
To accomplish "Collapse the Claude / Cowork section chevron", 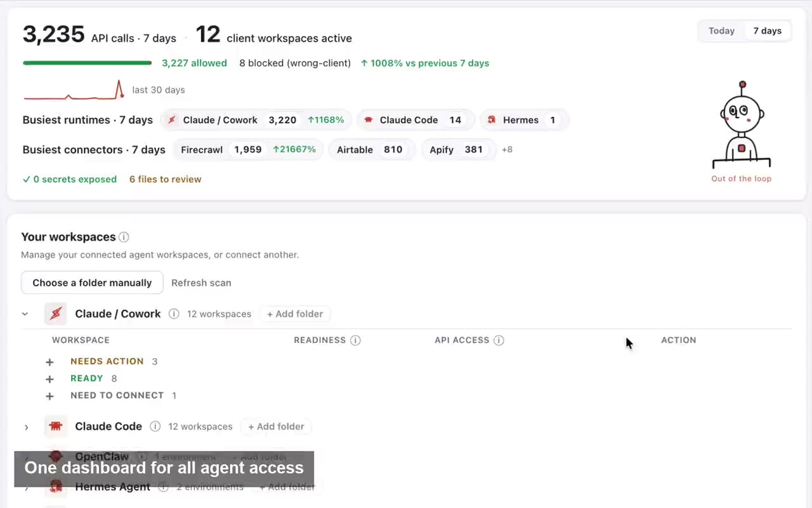I will [25, 314].
